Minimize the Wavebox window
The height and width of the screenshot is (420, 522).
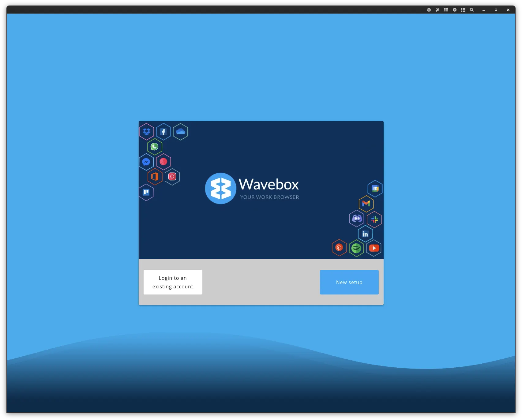click(x=484, y=10)
